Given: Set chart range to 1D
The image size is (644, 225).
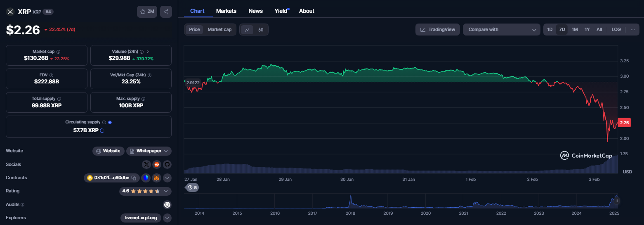Looking at the screenshot, I should pos(550,29).
